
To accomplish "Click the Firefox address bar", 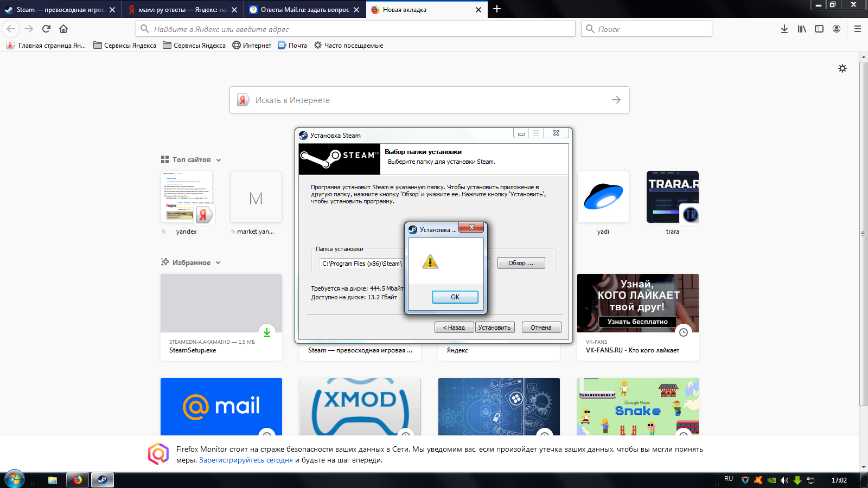I will coord(355,29).
